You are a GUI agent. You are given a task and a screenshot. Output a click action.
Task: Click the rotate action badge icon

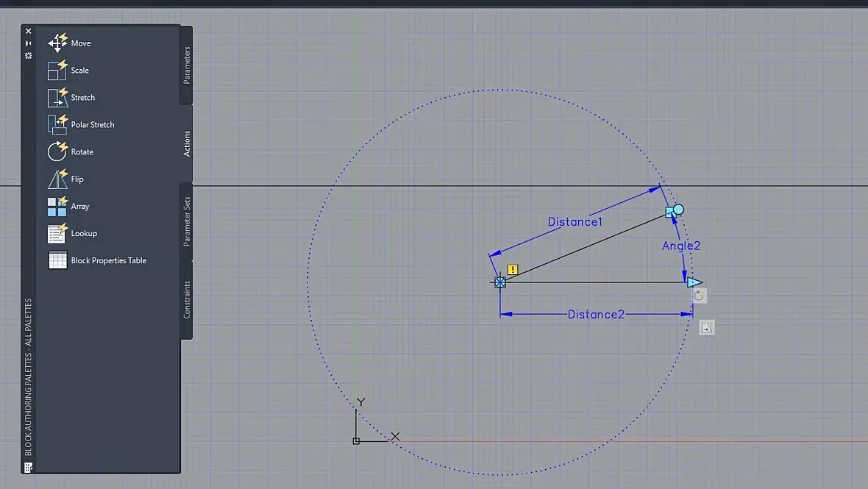pyautogui.click(x=699, y=296)
